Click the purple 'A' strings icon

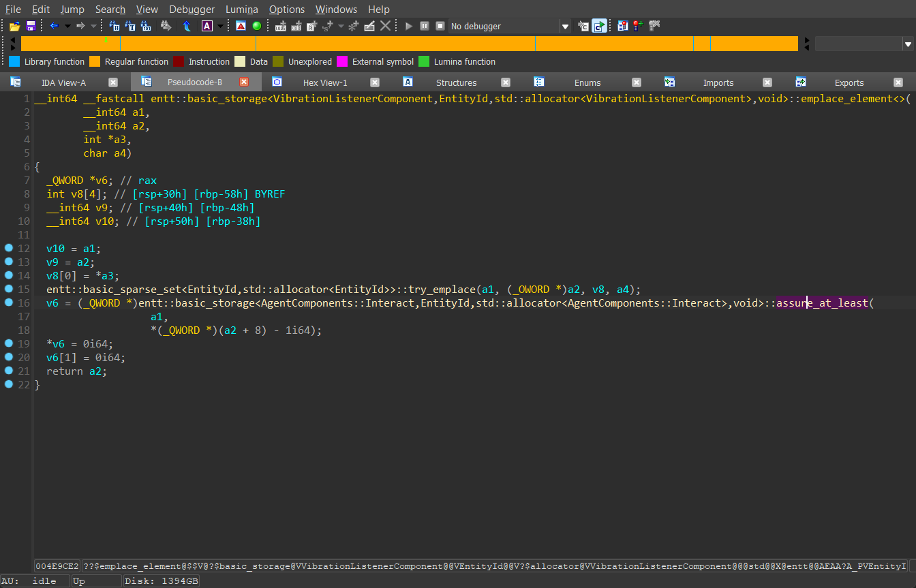click(207, 26)
